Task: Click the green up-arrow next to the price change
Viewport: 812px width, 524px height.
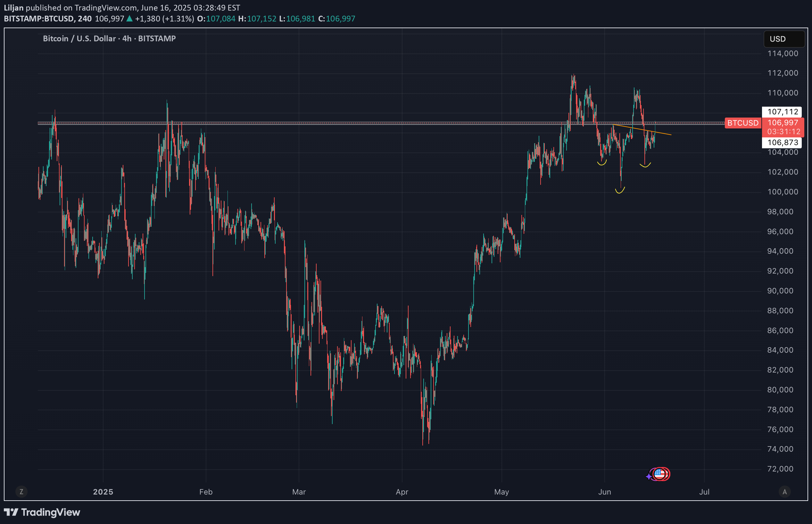Action: pyautogui.click(x=129, y=19)
